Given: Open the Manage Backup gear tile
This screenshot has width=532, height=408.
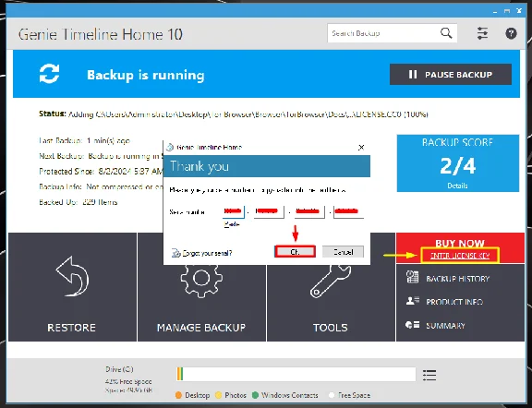Looking at the screenshot, I should tap(201, 304).
